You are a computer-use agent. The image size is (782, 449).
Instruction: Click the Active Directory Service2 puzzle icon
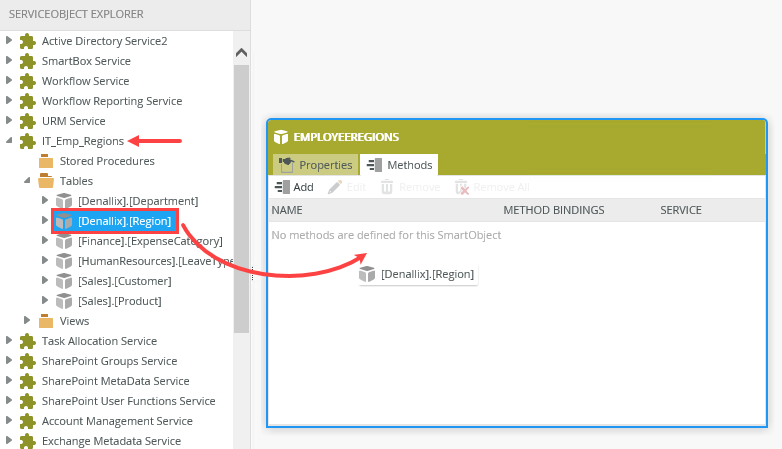coord(27,41)
